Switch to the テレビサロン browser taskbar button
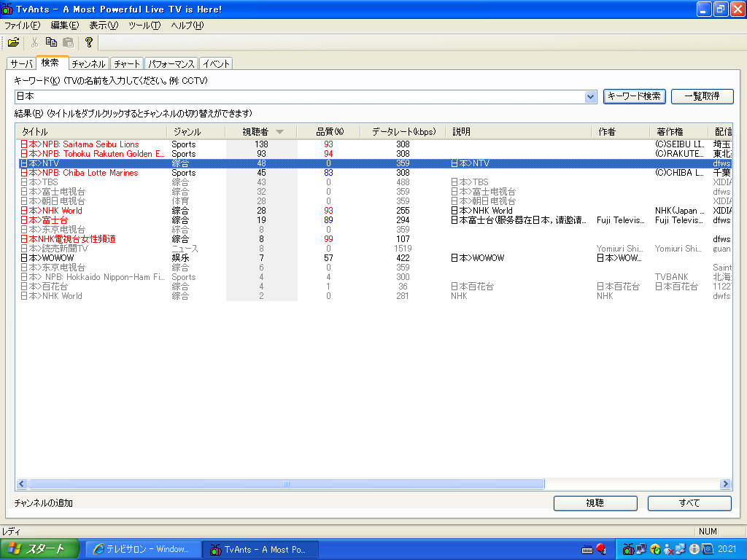Screen dimensions: 747x560 (x=144, y=549)
